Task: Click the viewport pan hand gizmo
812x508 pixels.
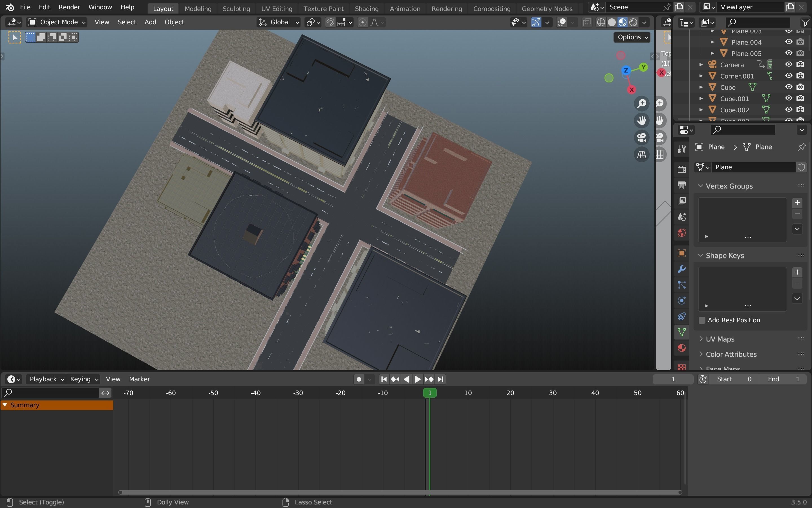Action: coord(641,120)
